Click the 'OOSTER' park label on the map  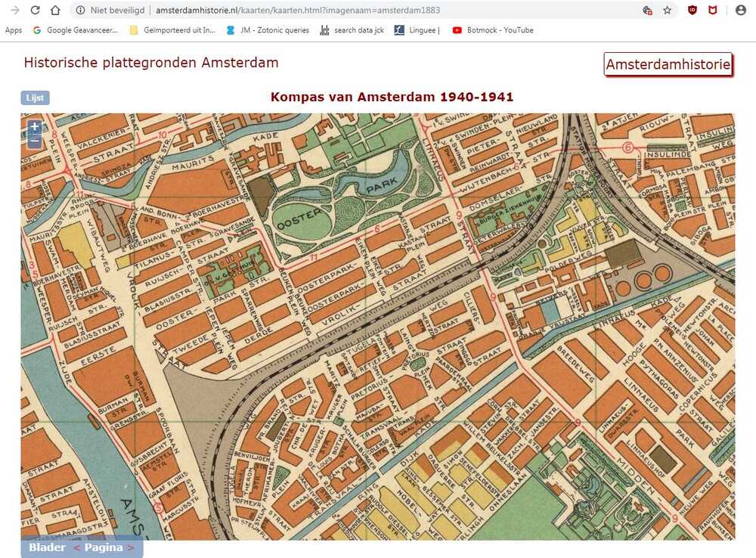(x=299, y=219)
